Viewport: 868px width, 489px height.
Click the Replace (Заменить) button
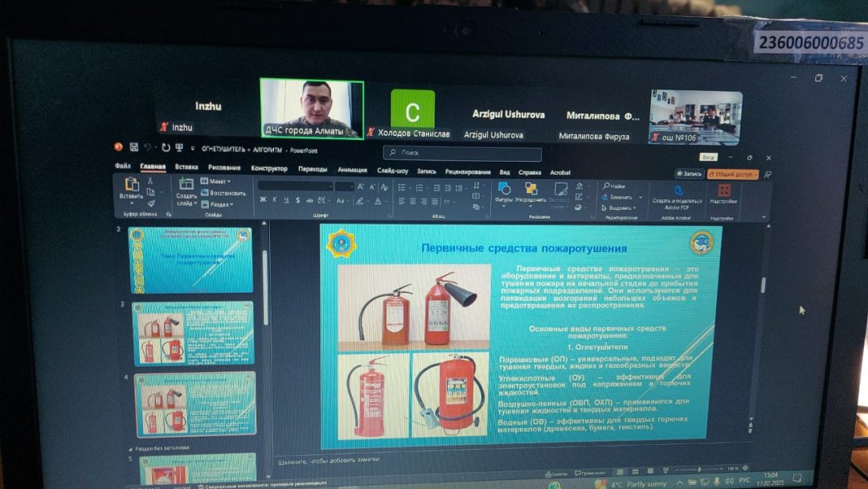[619, 197]
